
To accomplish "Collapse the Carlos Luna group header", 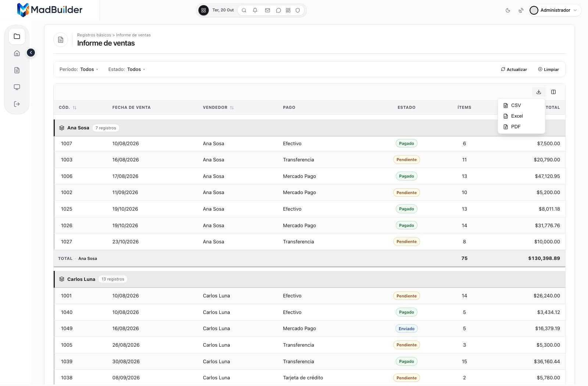I will pyautogui.click(x=309, y=279).
